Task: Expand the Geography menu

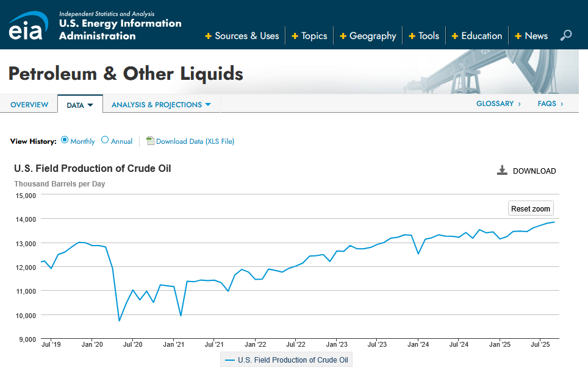Action: [x=368, y=36]
